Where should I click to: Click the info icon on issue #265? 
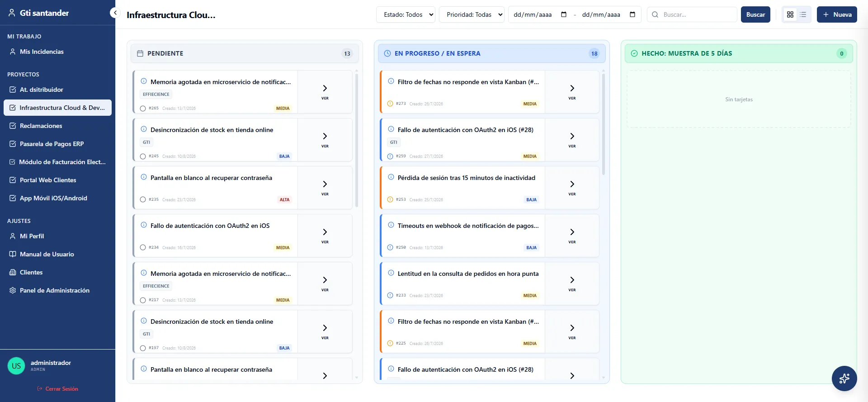point(144,81)
